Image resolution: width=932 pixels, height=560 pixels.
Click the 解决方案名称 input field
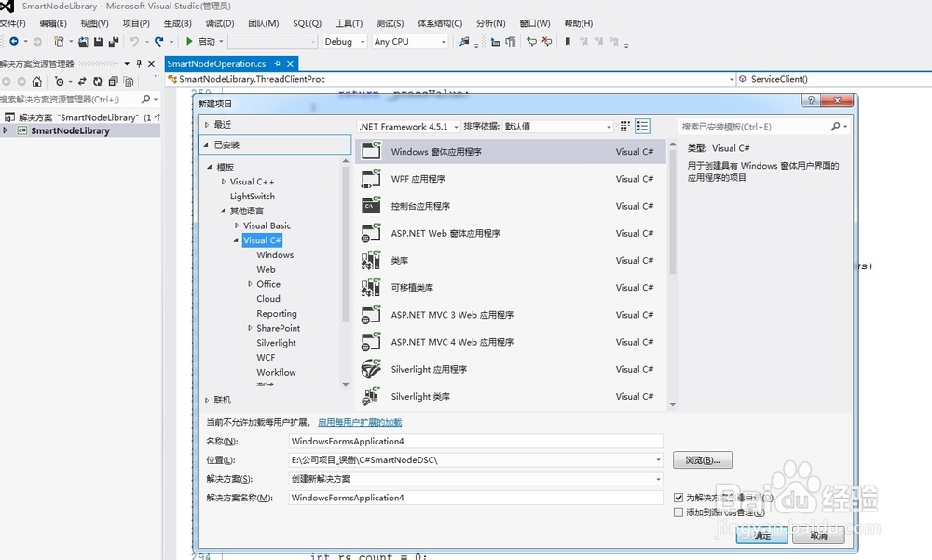[475, 498]
